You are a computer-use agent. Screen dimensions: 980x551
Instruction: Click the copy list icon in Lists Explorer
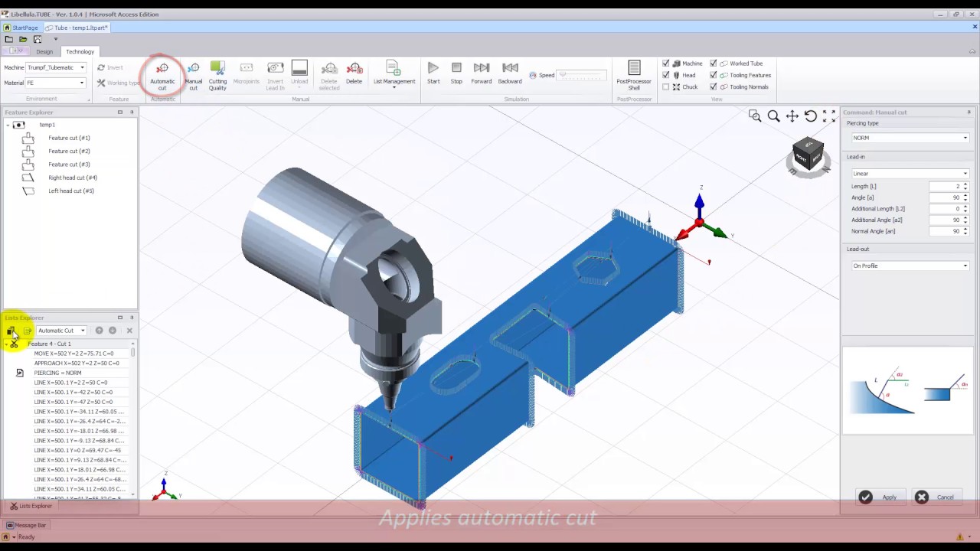(11, 331)
